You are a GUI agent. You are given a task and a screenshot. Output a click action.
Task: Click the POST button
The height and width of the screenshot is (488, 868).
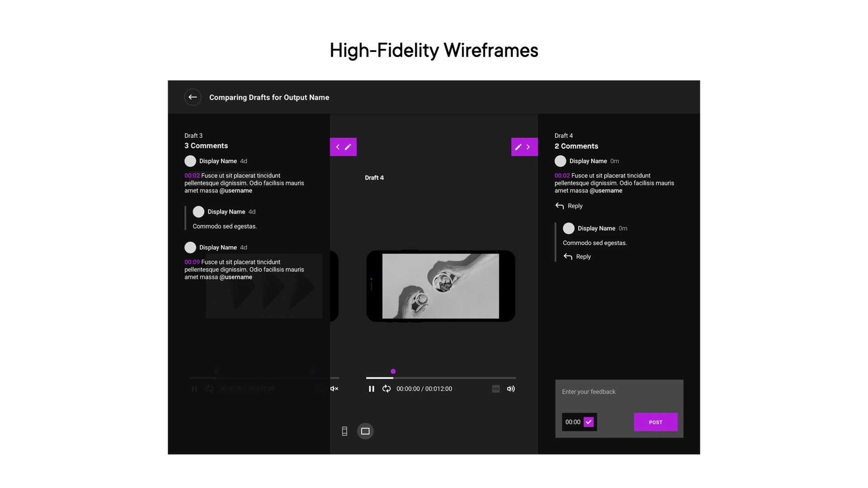[655, 422]
